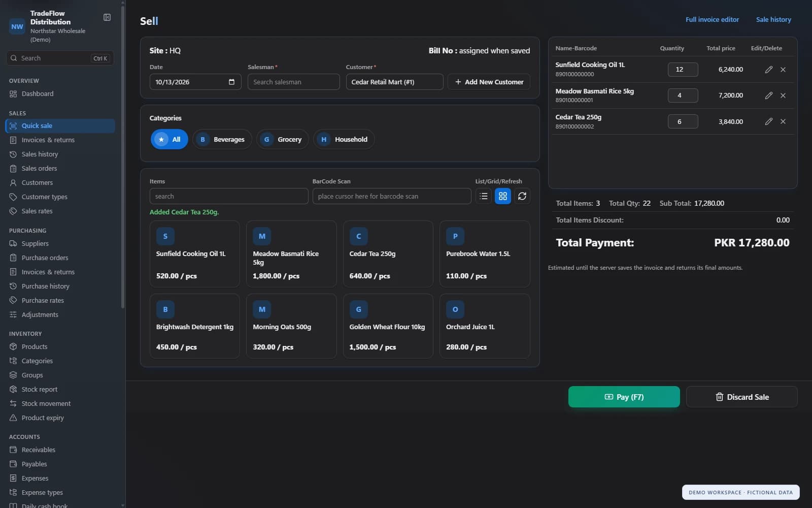The width and height of the screenshot is (812, 508).
Task: Filter by the Grocery category
Action: tap(283, 139)
